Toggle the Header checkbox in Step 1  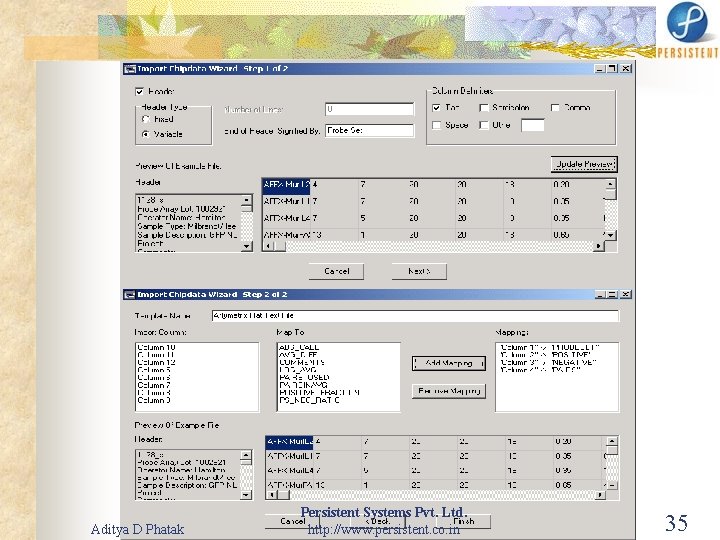140,91
